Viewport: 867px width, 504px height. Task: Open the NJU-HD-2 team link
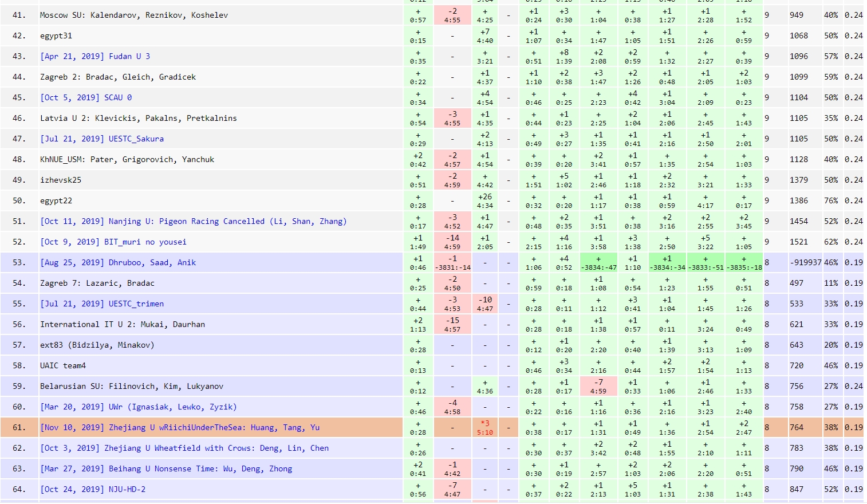[x=93, y=489]
